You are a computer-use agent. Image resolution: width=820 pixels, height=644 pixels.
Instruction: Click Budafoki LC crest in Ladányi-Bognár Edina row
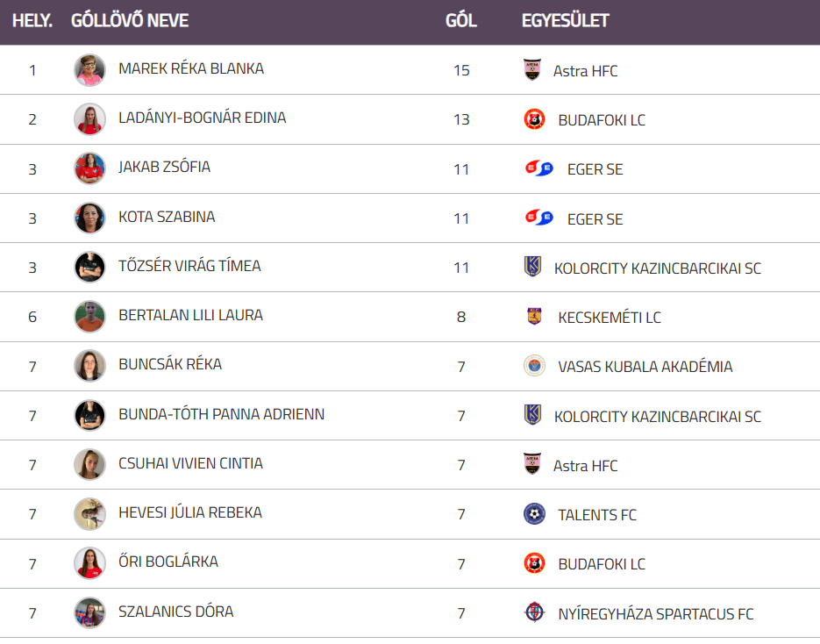coord(534,119)
